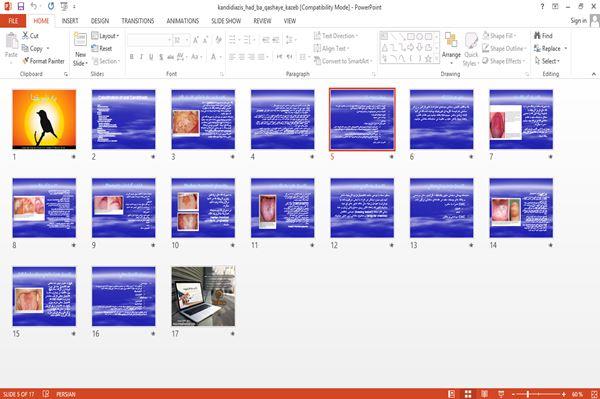Screen dimensions: 600x399
Task: Click the Reset slide button
Action: [102, 49]
